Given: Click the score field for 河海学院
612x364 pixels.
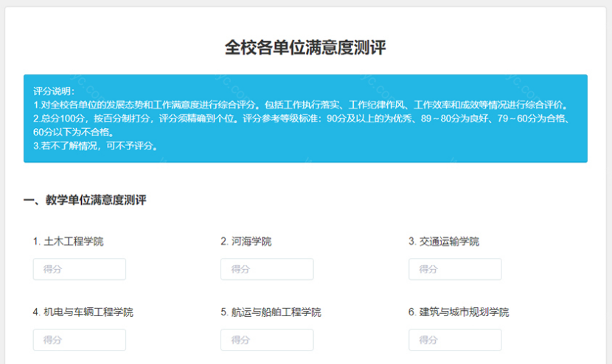Looking at the screenshot, I should point(266,269).
